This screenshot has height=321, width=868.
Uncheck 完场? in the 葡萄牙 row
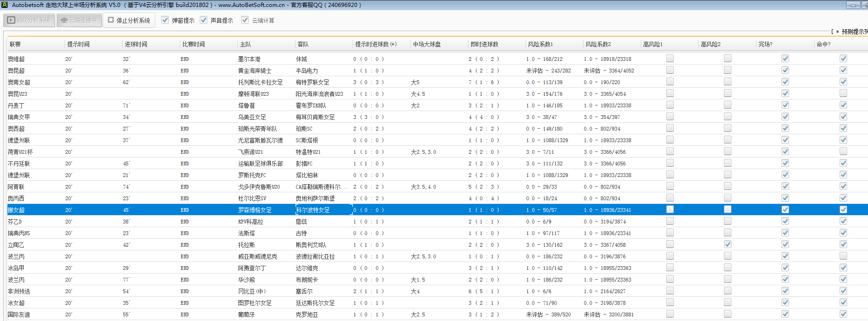point(785,314)
